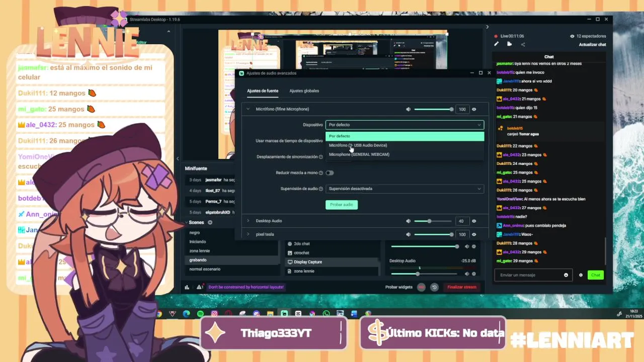Image resolution: width=644 pixels, height=362 pixels.
Task: Send message with green Chat button
Action: click(596, 275)
